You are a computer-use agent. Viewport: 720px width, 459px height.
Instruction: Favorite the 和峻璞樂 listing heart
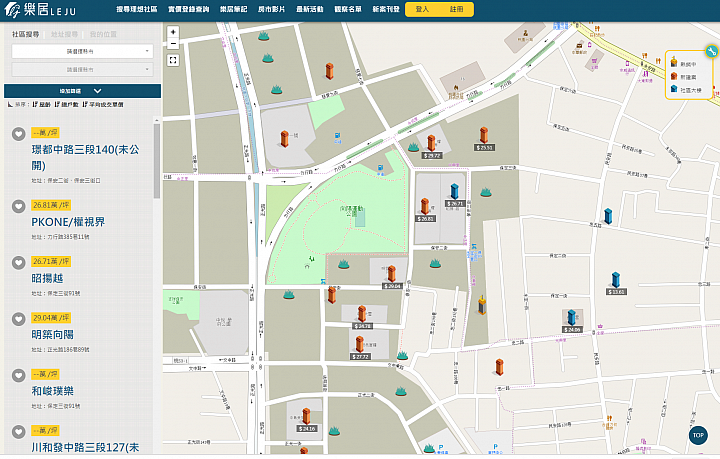18,375
